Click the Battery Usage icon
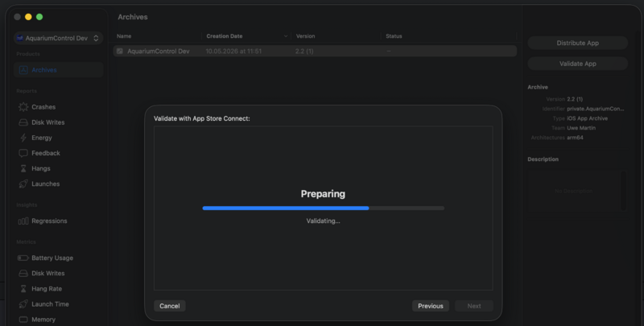This screenshot has height=326, width=644. coord(23,258)
